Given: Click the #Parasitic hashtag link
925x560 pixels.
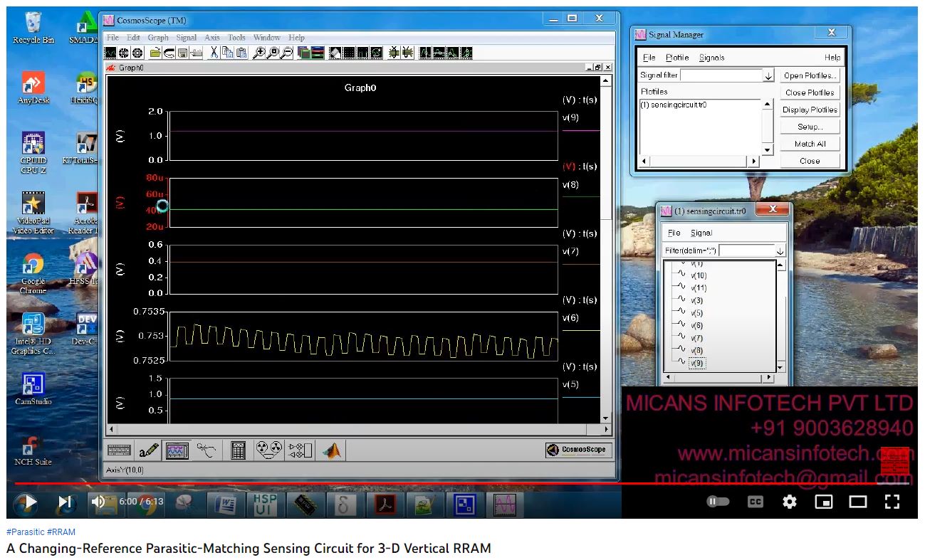Looking at the screenshot, I should 25,532.
